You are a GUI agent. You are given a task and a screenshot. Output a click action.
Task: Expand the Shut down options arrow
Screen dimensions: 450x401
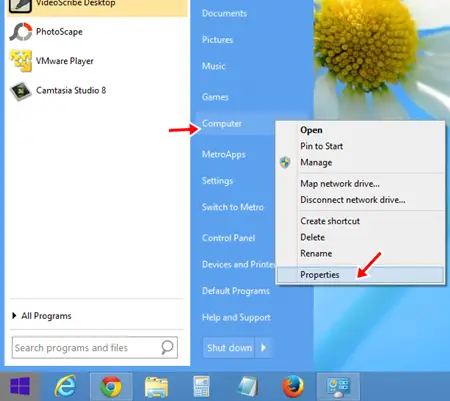click(x=264, y=348)
